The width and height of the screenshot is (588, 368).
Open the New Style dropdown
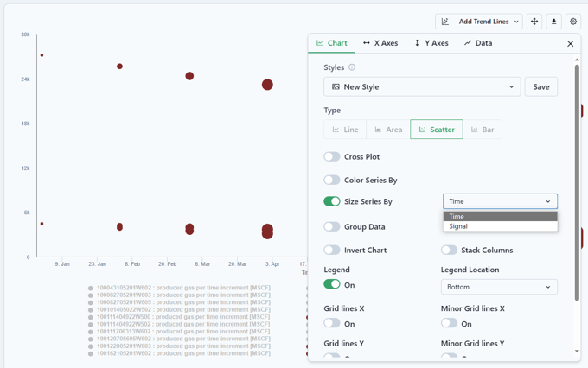(422, 86)
